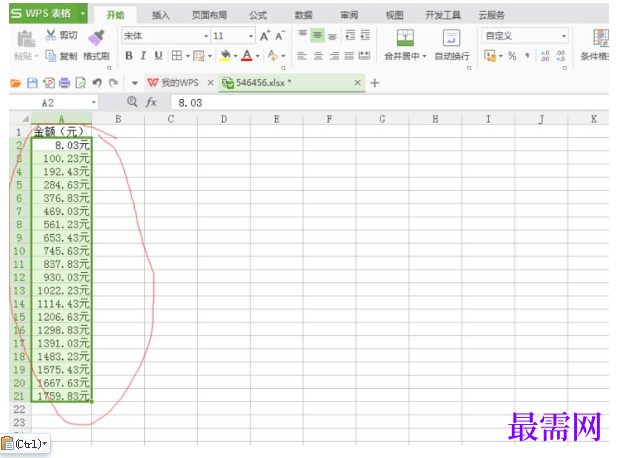Viewport: 620px width, 458px height.
Task: Click the fx insert function icon
Action: pyautogui.click(x=151, y=102)
